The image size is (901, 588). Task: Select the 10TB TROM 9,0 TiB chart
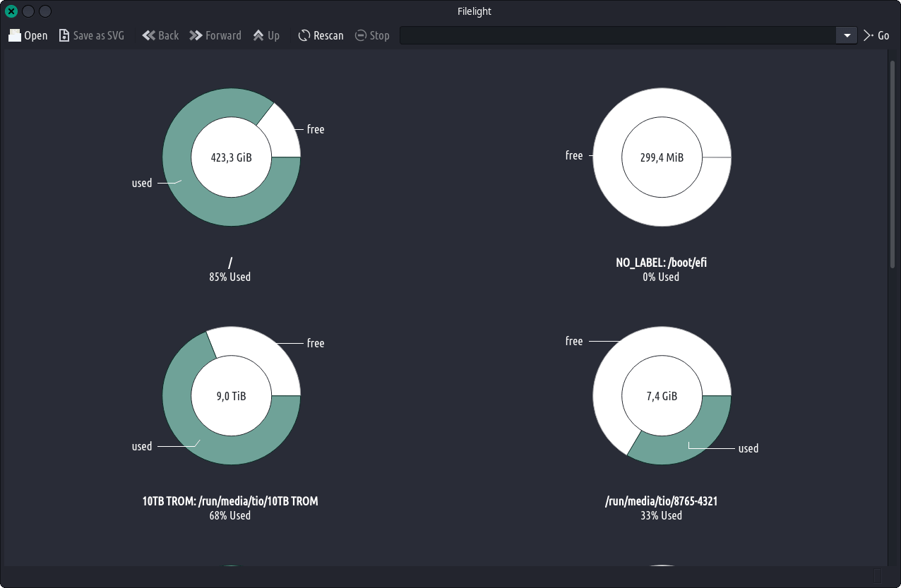231,396
